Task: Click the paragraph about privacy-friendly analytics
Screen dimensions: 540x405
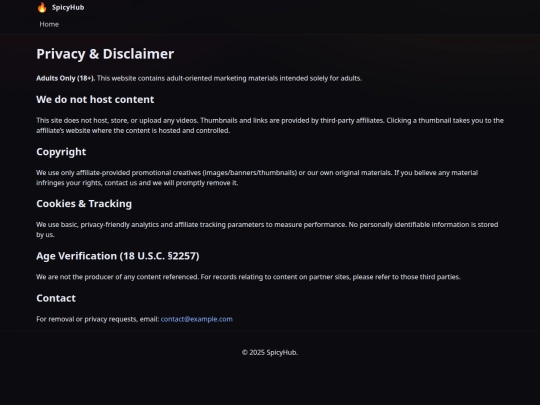Action: (267, 230)
